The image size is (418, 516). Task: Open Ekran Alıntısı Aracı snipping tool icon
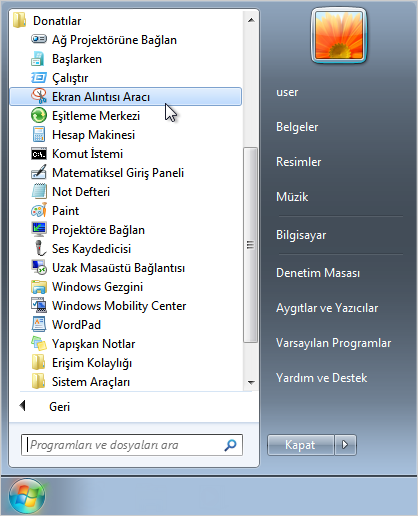39,97
